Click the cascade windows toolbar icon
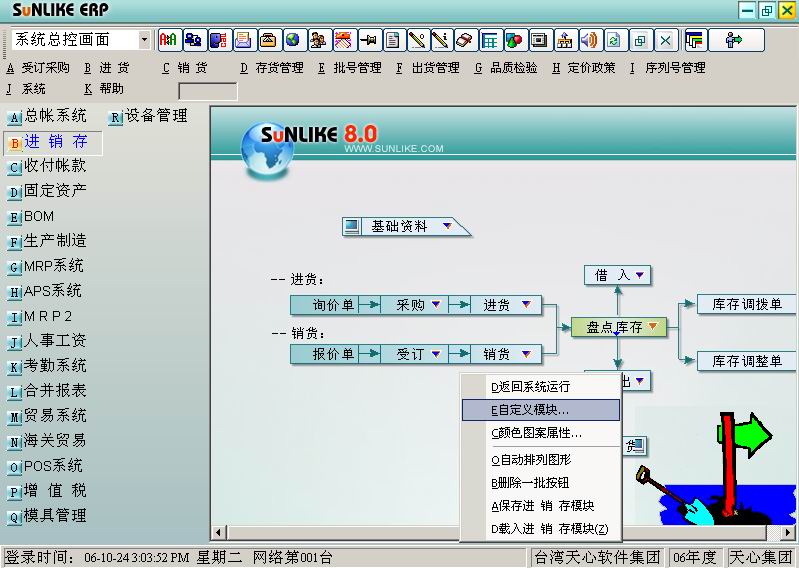 pyautogui.click(x=640, y=40)
